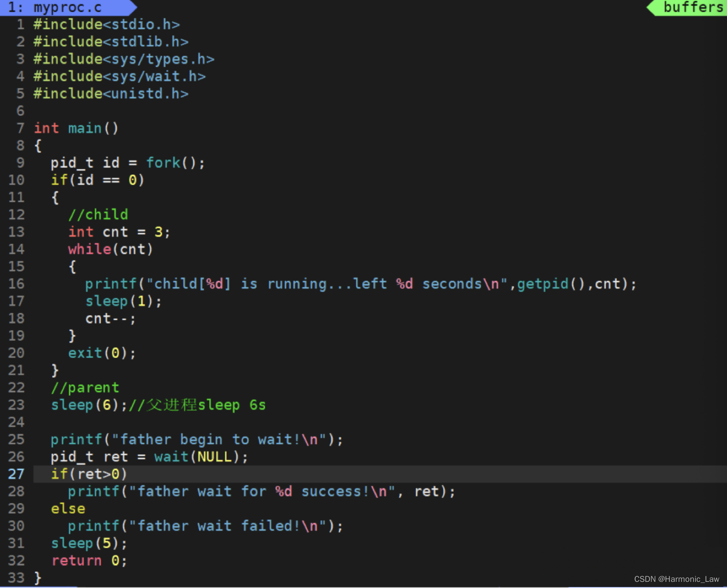Image resolution: width=727 pixels, height=588 pixels.
Task: Click the line 'pid_t id = fork();'
Action: [x=128, y=163]
